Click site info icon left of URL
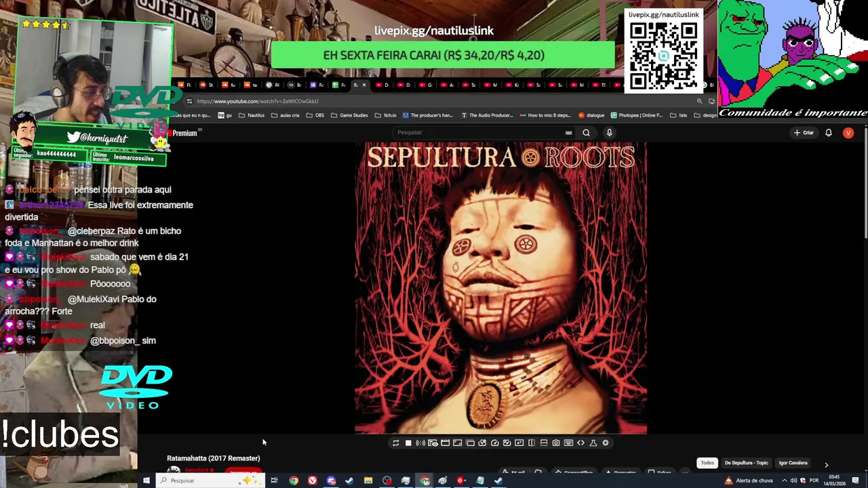This screenshot has width=868, height=488. pyautogui.click(x=189, y=101)
